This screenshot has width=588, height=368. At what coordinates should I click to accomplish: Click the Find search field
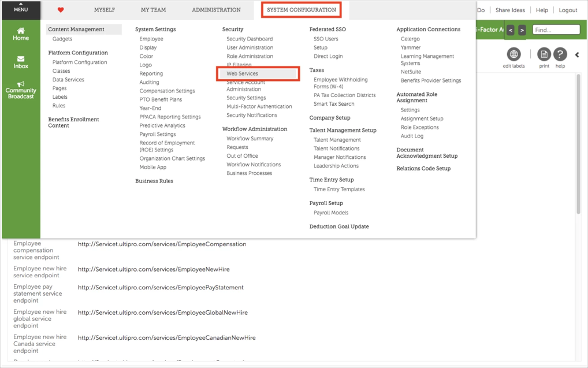pyautogui.click(x=556, y=30)
